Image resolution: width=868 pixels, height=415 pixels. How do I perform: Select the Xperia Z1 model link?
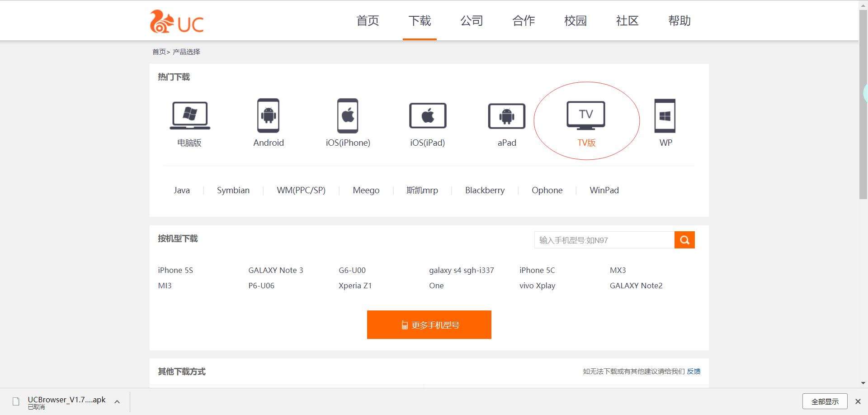[355, 286]
